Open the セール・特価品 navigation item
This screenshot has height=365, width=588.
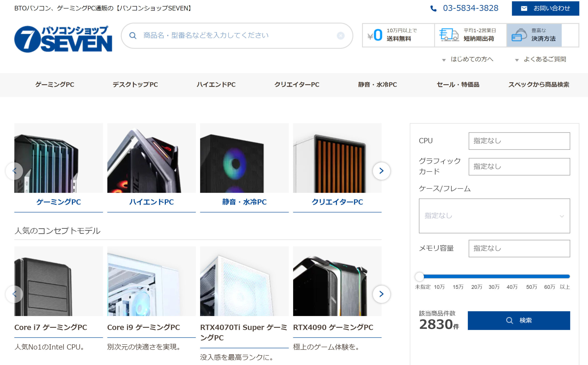[458, 85]
